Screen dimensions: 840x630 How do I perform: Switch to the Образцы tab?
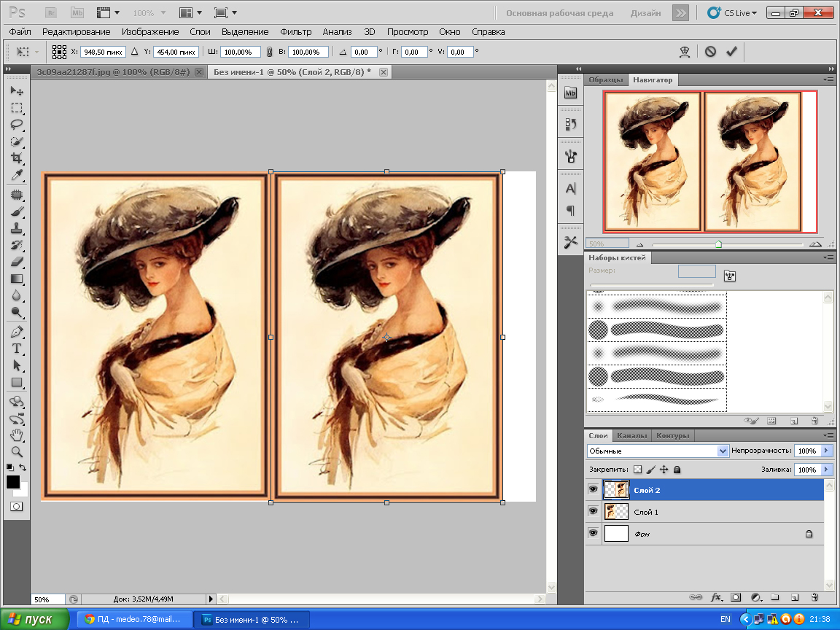point(606,79)
